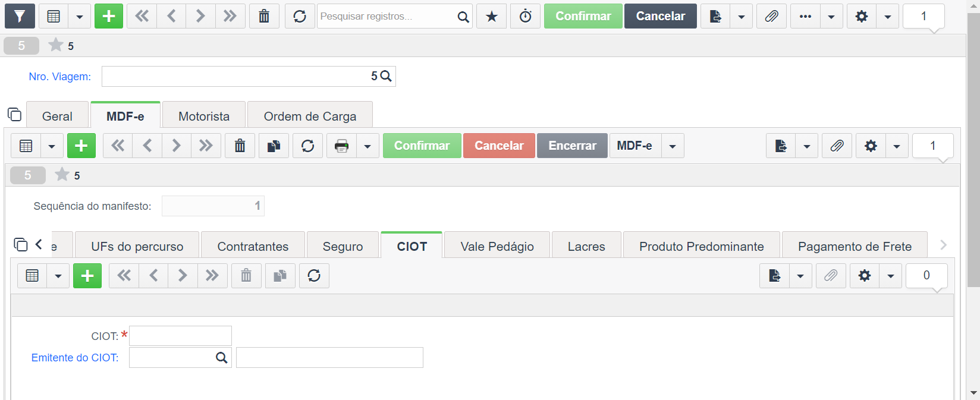Click the printer icon in MDF-e toolbar
Viewport: 980px width, 400px height.
[341, 146]
